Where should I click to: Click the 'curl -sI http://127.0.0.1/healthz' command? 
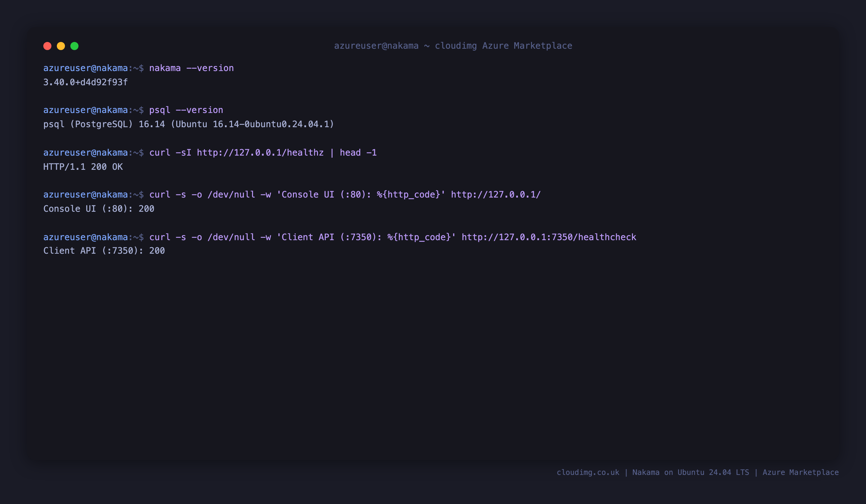click(x=263, y=153)
